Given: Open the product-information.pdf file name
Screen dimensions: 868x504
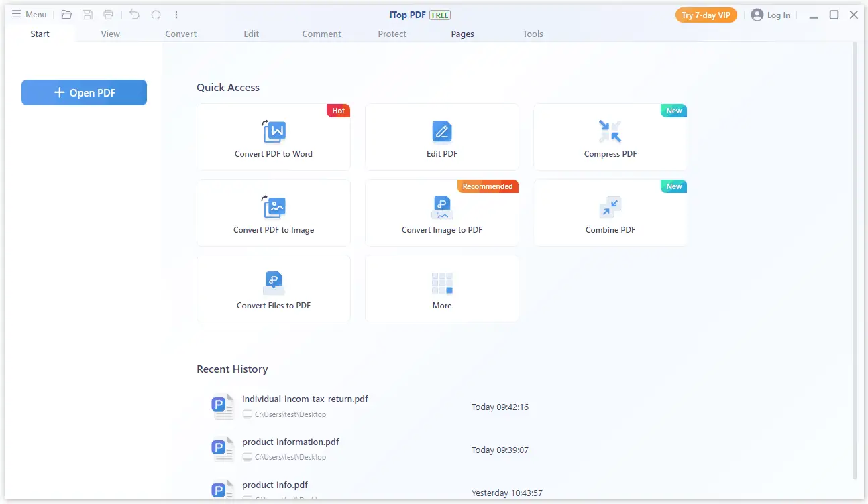Looking at the screenshot, I should click(290, 442).
